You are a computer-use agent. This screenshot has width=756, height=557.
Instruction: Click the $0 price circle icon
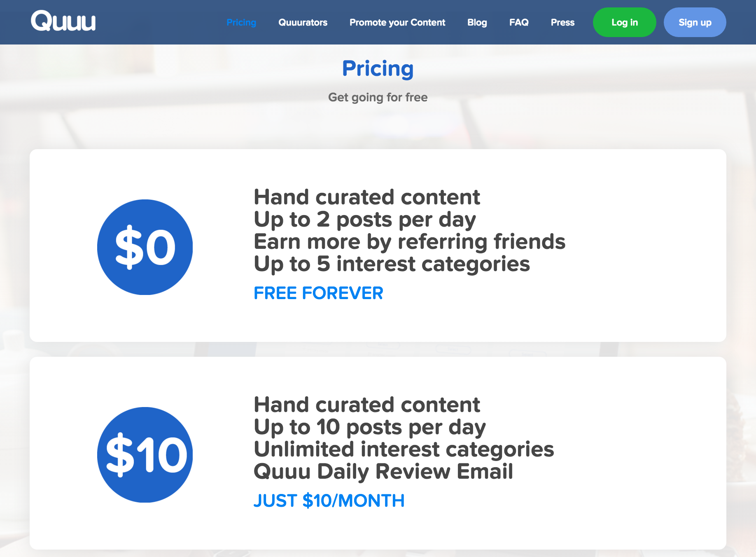coord(145,247)
